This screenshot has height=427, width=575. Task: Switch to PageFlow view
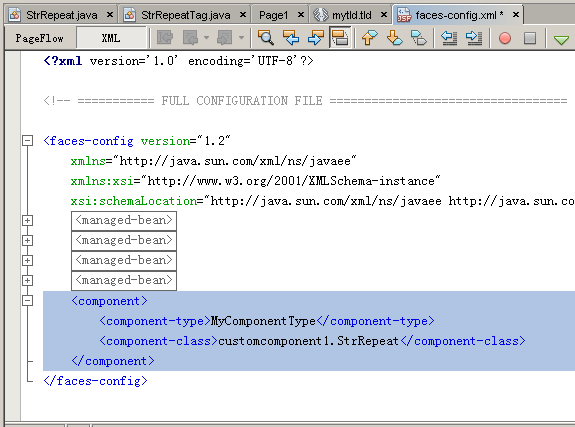click(x=40, y=38)
